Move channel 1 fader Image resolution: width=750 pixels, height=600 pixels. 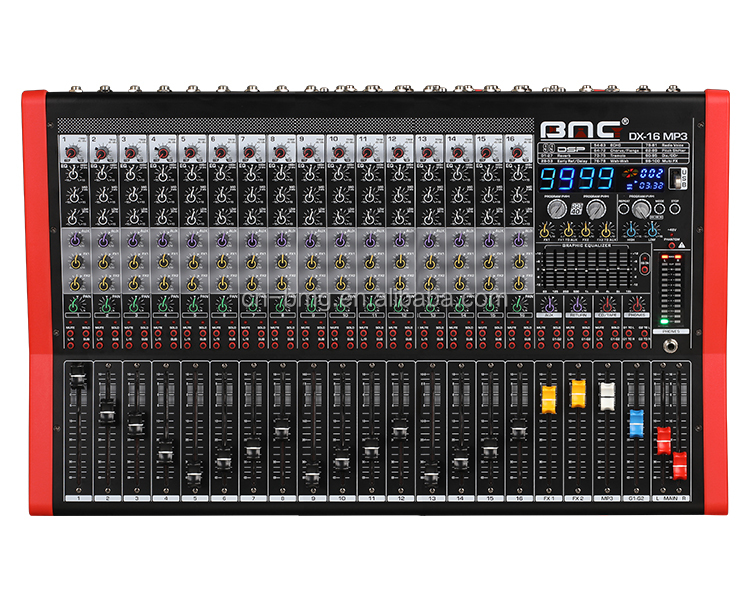[x=78, y=375]
